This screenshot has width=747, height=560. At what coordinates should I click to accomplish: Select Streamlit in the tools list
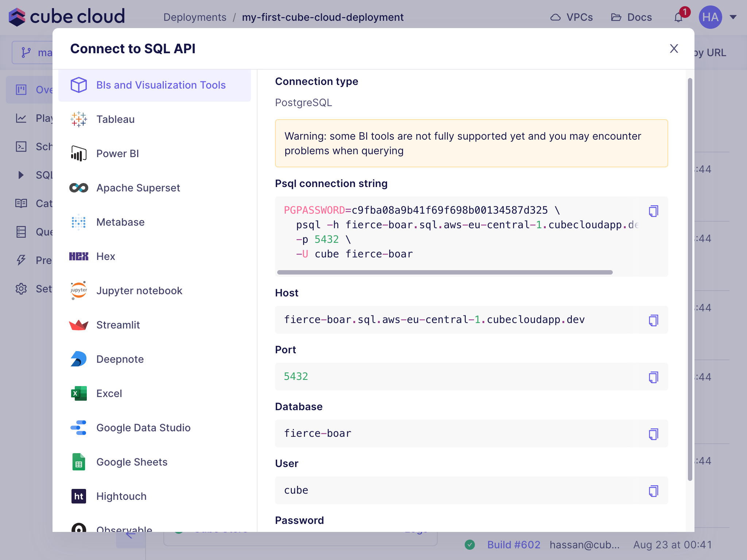[155, 325]
